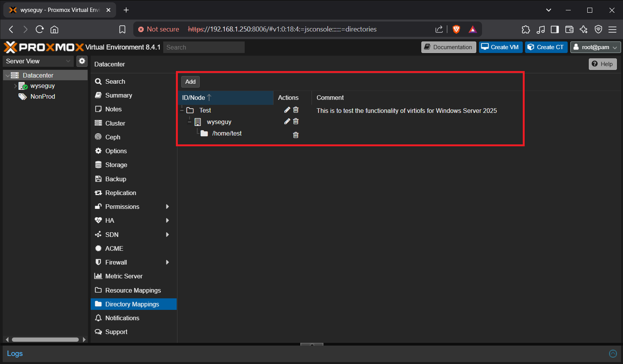The height and width of the screenshot is (364, 623).
Task: Sort by ID/Node column header
Action: coord(225,98)
